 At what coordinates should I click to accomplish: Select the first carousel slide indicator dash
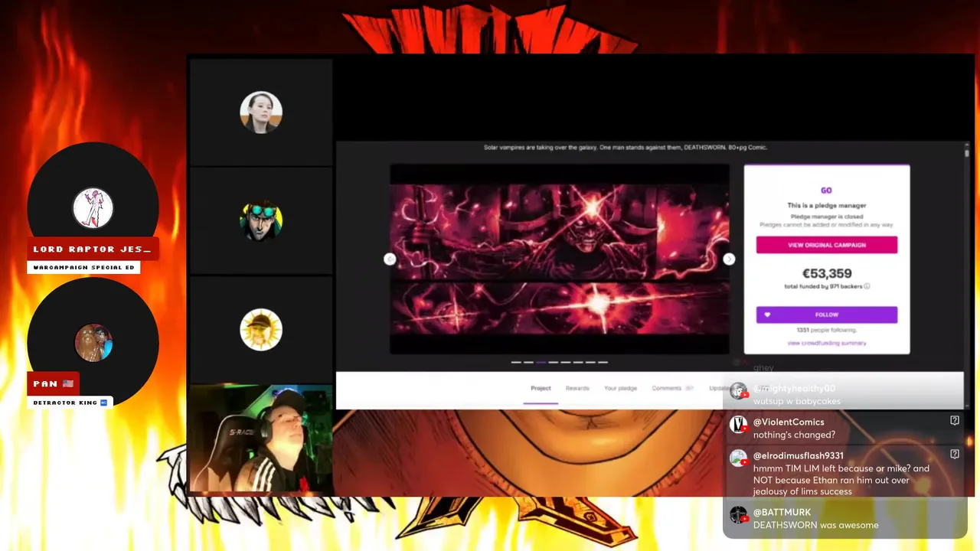tap(516, 362)
